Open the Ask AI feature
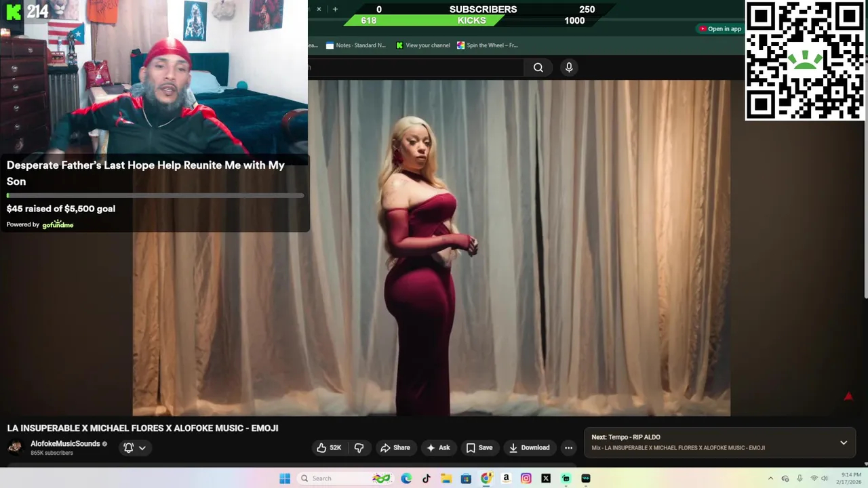Screen dimensions: 868x488 point(438,447)
